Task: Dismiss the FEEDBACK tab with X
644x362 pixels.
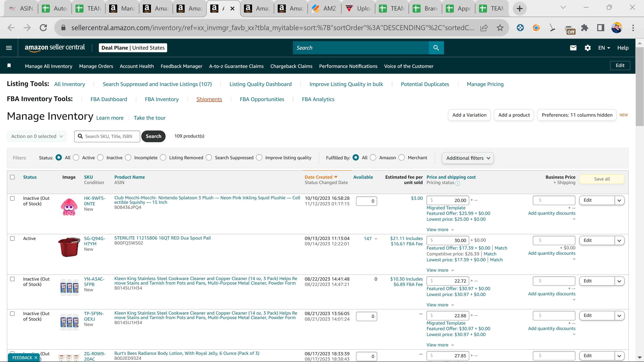Action: click(36, 357)
